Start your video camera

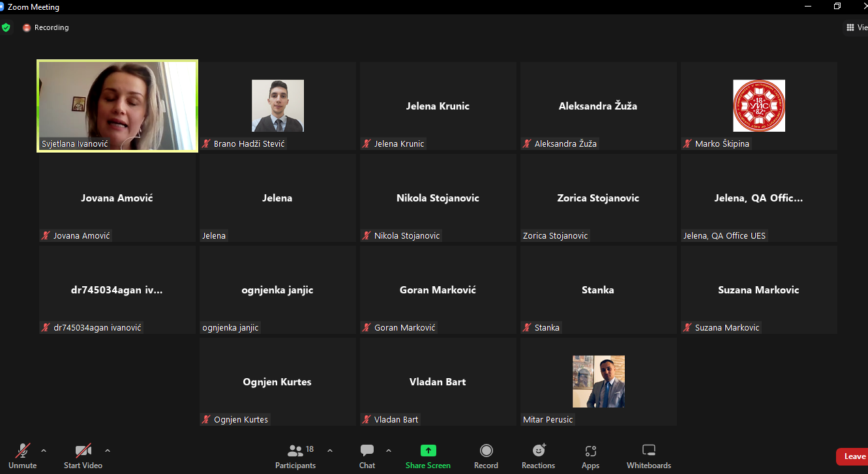(x=83, y=456)
